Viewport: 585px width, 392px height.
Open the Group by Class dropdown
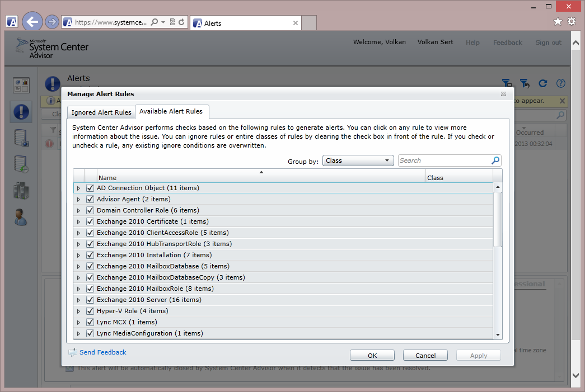[x=358, y=160]
